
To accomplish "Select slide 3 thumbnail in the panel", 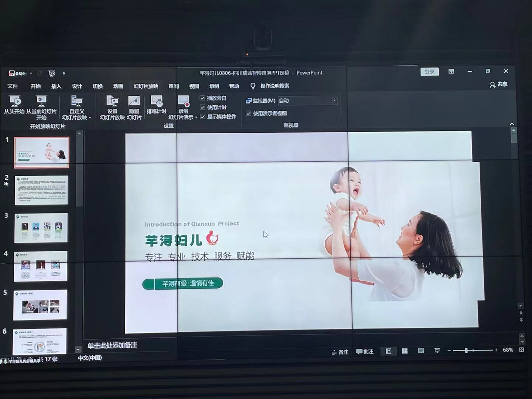I will (41, 228).
